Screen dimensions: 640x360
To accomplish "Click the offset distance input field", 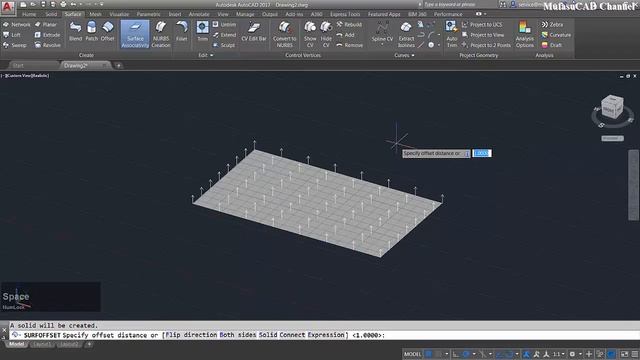I will (482, 153).
